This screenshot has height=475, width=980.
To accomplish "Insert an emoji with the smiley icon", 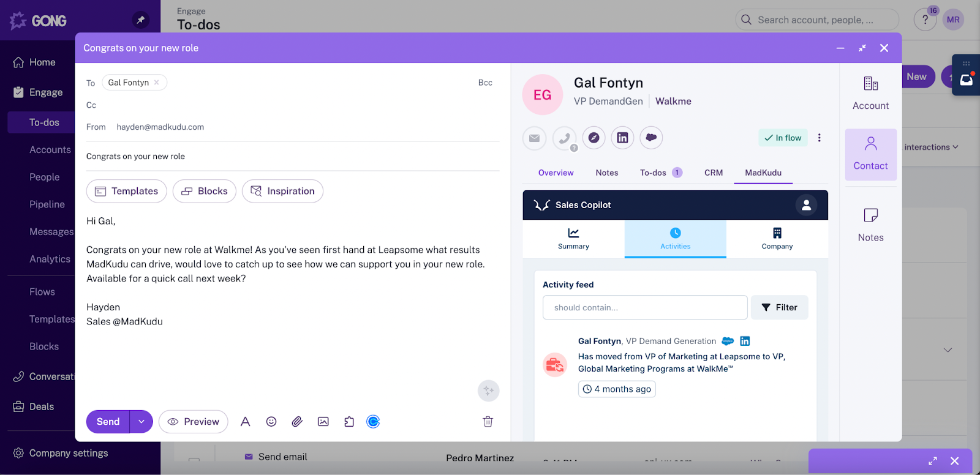I will tap(271, 422).
